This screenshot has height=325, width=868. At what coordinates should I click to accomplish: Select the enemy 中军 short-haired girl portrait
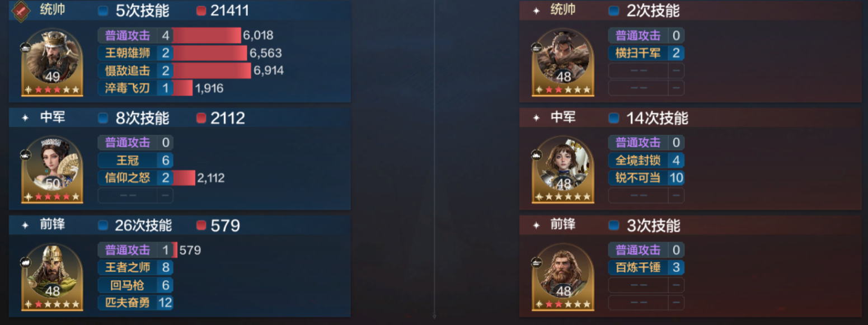pos(563,169)
